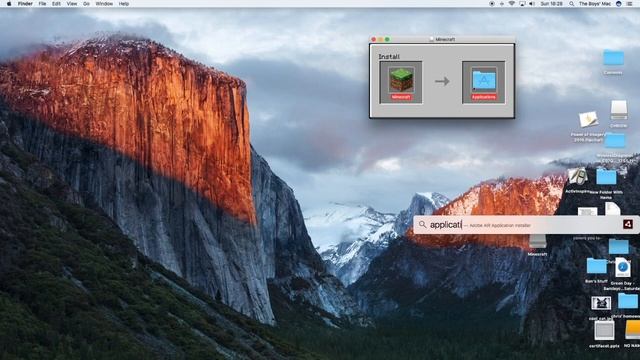The height and width of the screenshot is (360, 640).
Task: Click the Minecraft installer window title bar
Action: (442, 39)
